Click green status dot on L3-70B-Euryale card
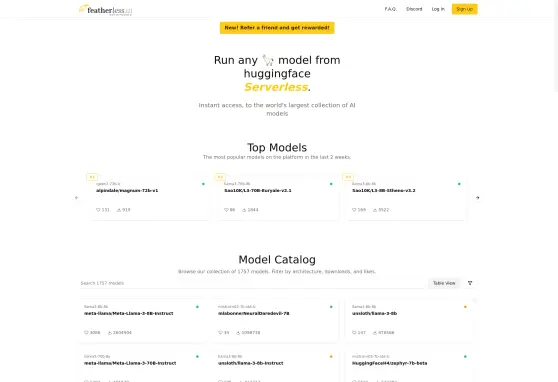 point(331,184)
